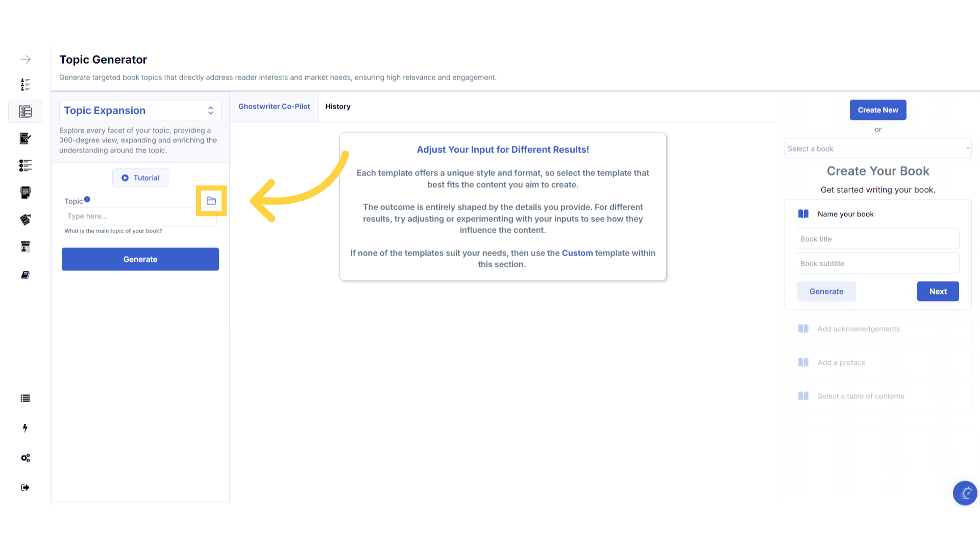Viewport: 980px width, 551px height.
Task: Click the Topic info icon
Action: pyautogui.click(x=87, y=199)
